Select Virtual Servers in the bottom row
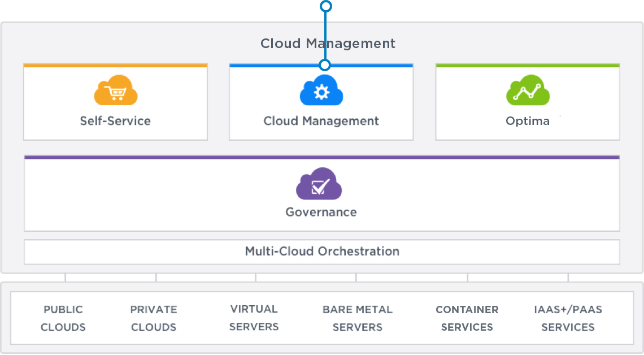The height and width of the screenshot is (355, 644). tap(254, 318)
